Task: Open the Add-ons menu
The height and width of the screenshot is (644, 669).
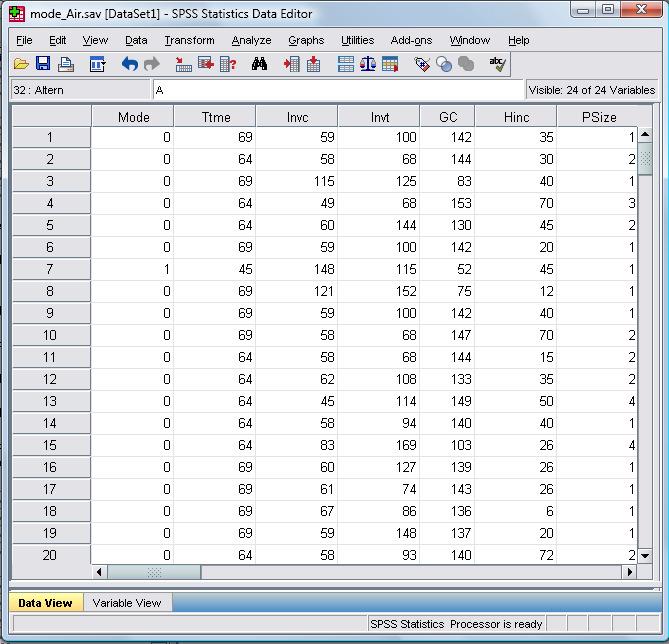Action: (411, 40)
